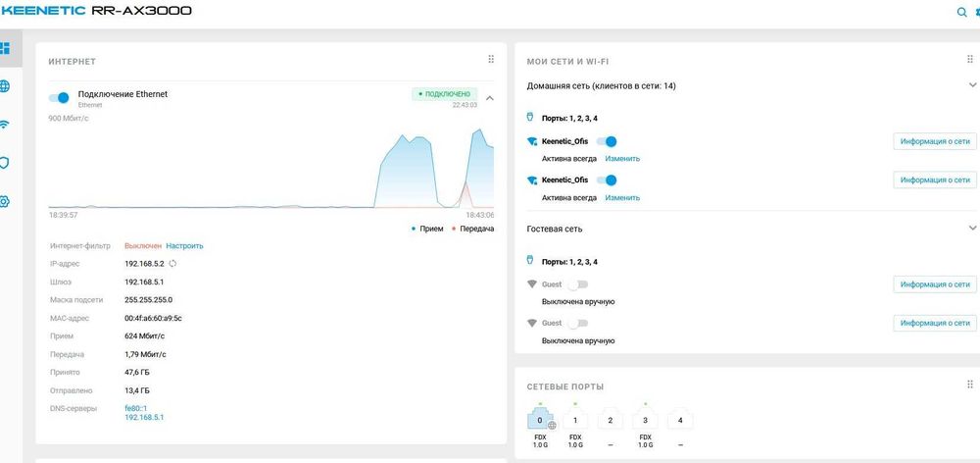Click the Прием legend entry on chart
This screenshot has height=463, width=980.
427,229
